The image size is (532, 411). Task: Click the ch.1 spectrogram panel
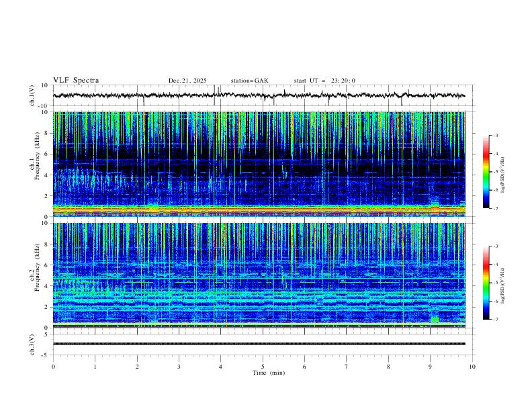tap(259, 164)
